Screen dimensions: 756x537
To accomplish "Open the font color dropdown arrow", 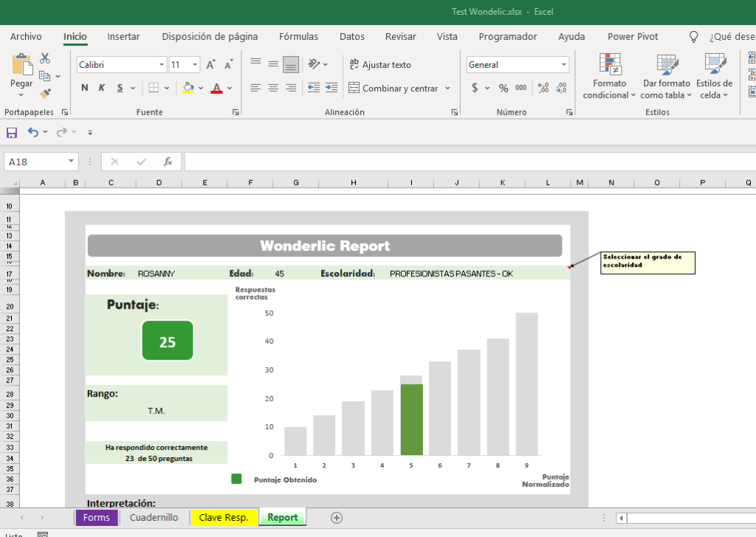I will pyautogui.click(x=230, y=89).
